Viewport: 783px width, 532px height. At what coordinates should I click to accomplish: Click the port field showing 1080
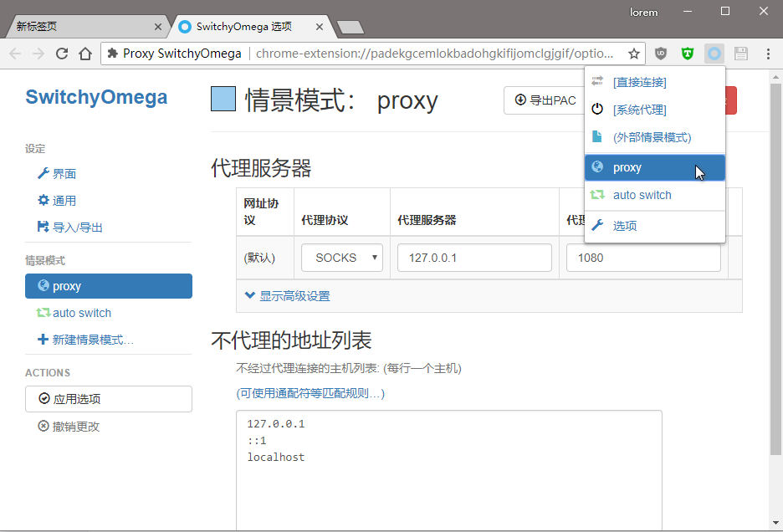(x=643, y=258)
